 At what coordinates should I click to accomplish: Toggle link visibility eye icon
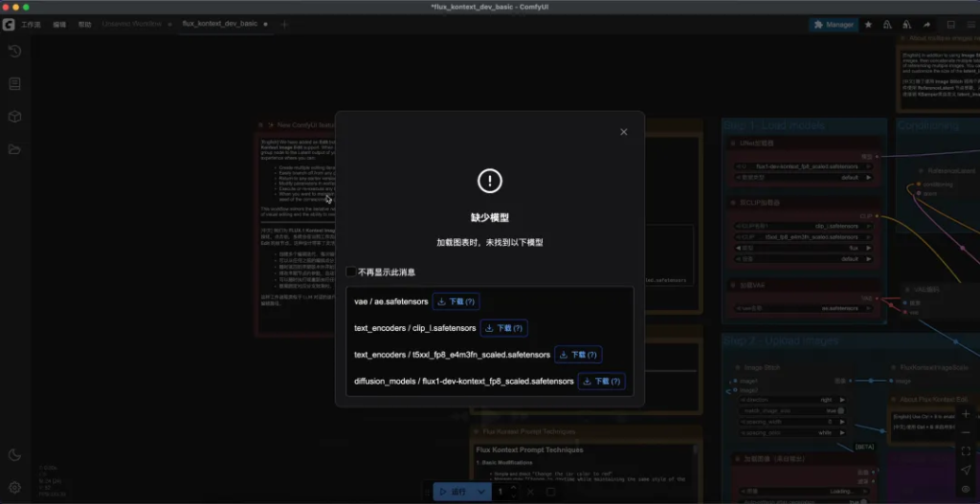(966, 489)
